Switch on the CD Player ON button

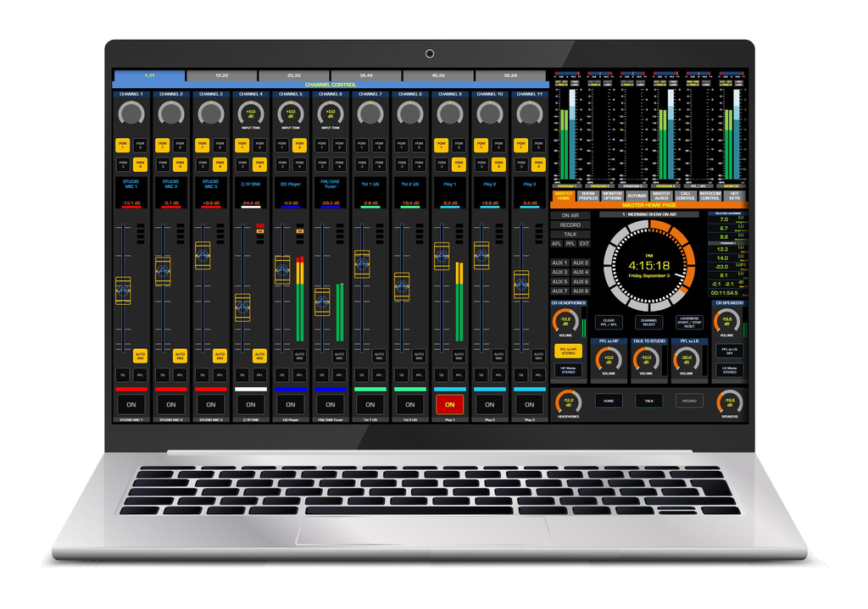pos(291,404)
